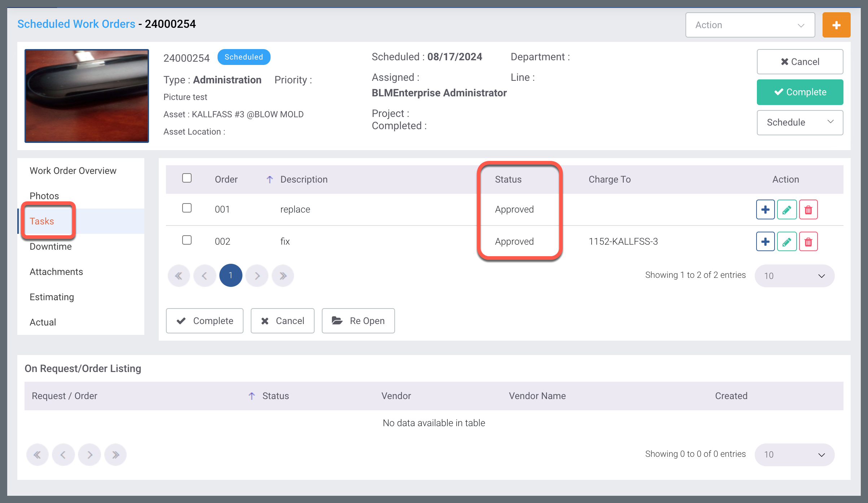Open the work order photo thumbnail

87,96
